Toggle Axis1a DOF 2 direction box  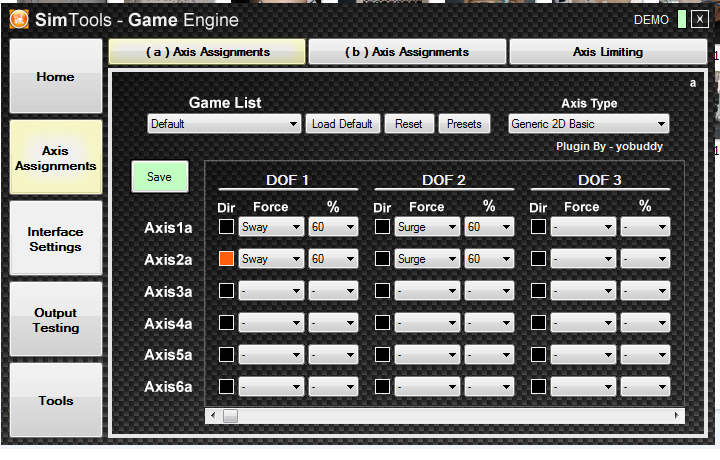[x=382, y=227]
